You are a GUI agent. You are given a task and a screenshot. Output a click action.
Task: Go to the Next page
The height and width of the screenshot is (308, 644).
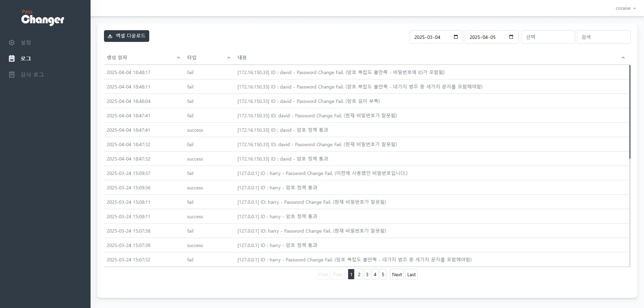tap(397, 274)
